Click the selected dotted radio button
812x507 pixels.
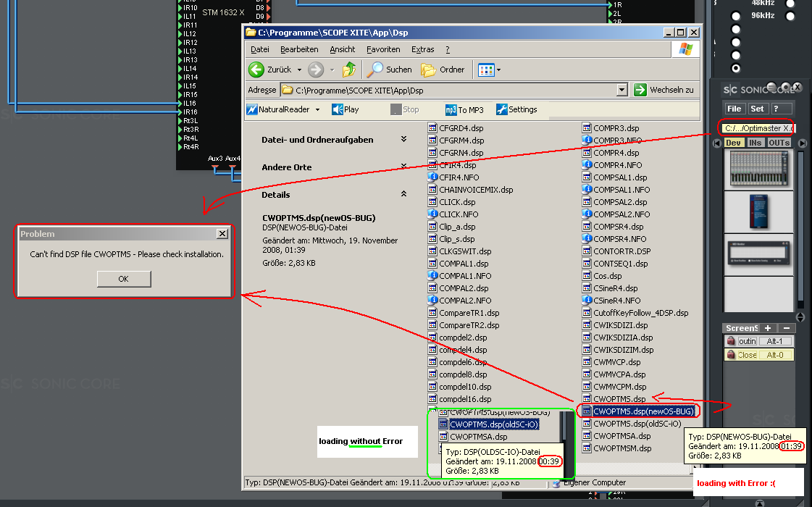736,68
